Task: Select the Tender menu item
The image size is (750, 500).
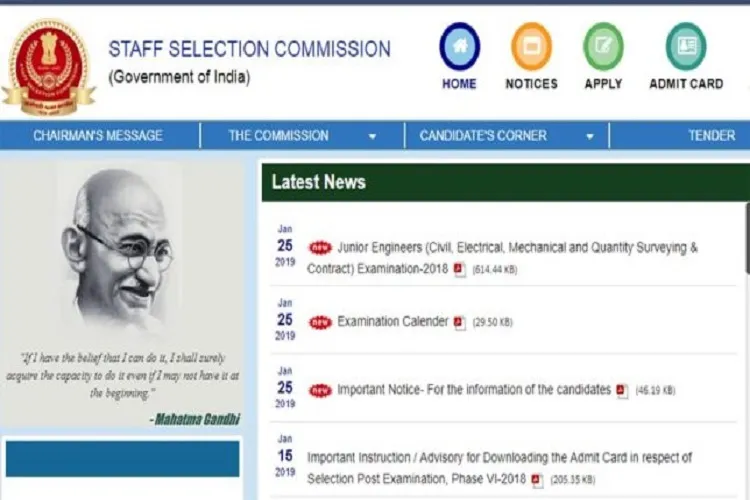Action: click(711, 135)
